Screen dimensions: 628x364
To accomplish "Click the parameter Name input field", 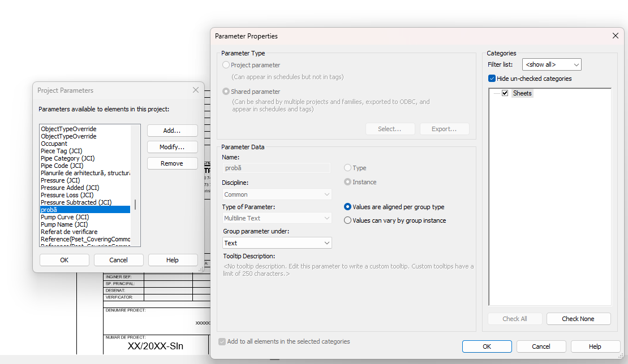I will click(276, 168).
